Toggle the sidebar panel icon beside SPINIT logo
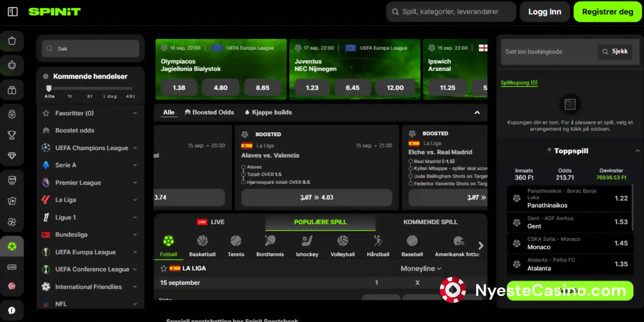644x322 pixels. tap(13, 12)
